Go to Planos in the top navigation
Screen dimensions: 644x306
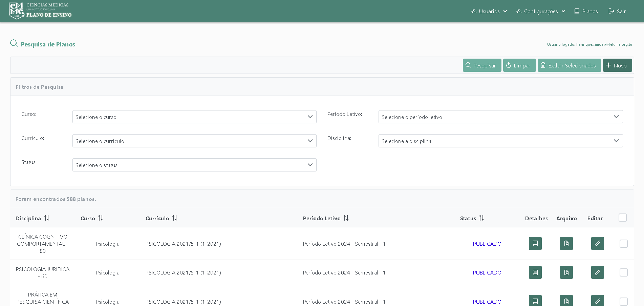[x=586, y=11]
